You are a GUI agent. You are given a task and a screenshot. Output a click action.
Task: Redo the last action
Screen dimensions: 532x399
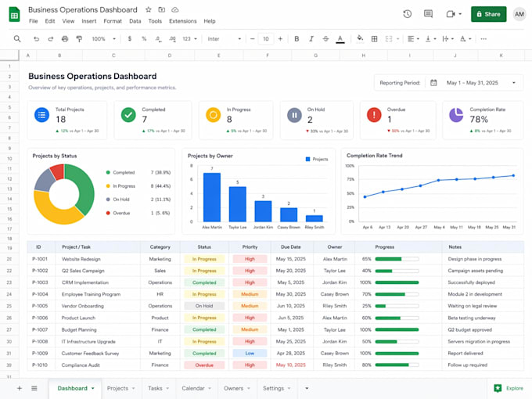click(51, 38)
